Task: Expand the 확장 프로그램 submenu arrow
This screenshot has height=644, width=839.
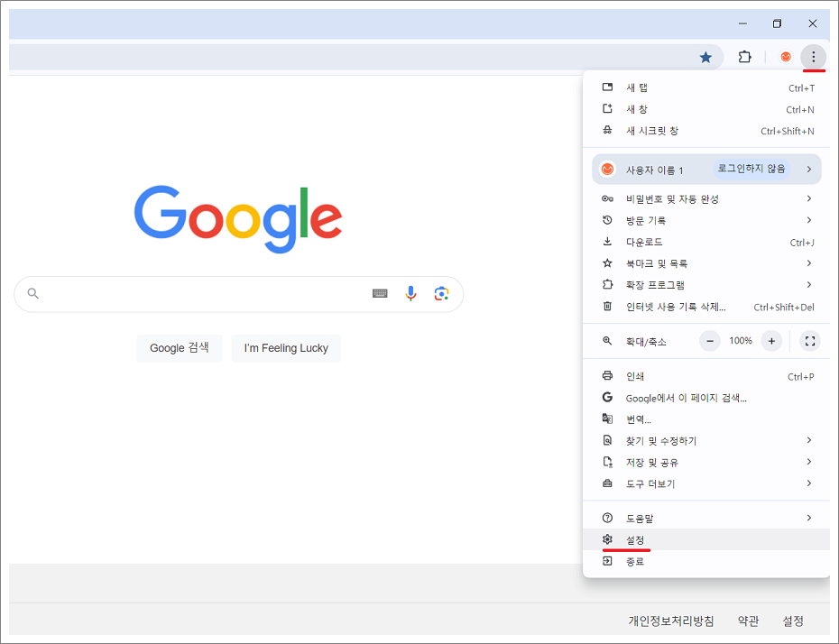Action: pos(809,284)
